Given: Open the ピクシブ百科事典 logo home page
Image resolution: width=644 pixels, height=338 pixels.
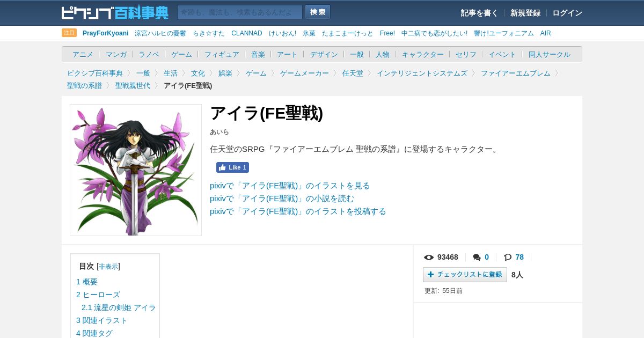Looking at the screenshot, I should pos(115,12).
